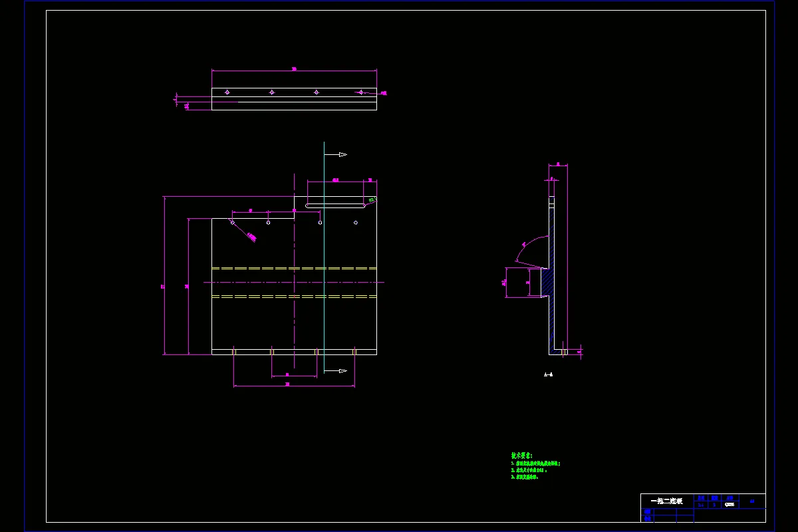
Task: Select the hatched boss in section A-A
Action: (547, 283)
